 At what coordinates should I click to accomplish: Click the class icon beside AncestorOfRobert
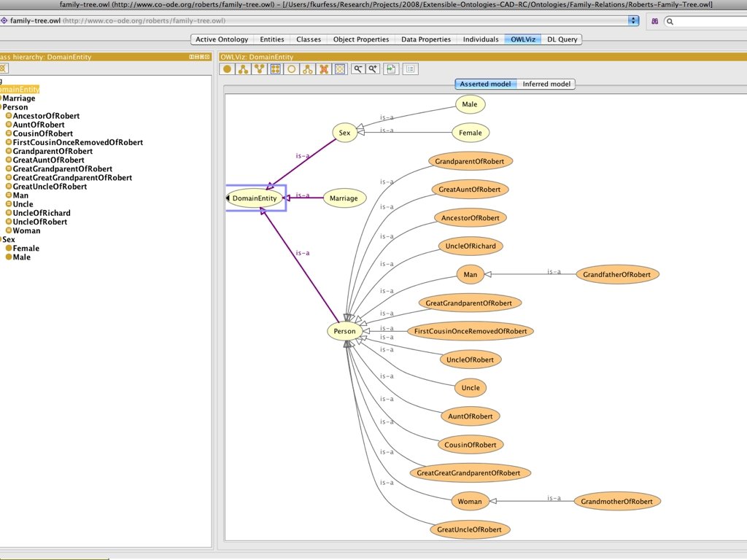(9, 116)
